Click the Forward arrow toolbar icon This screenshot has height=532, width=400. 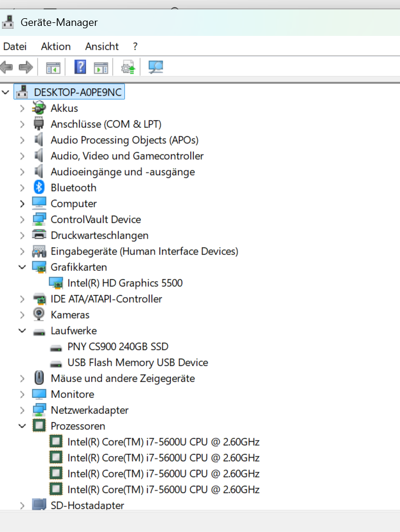click(26, 67)
